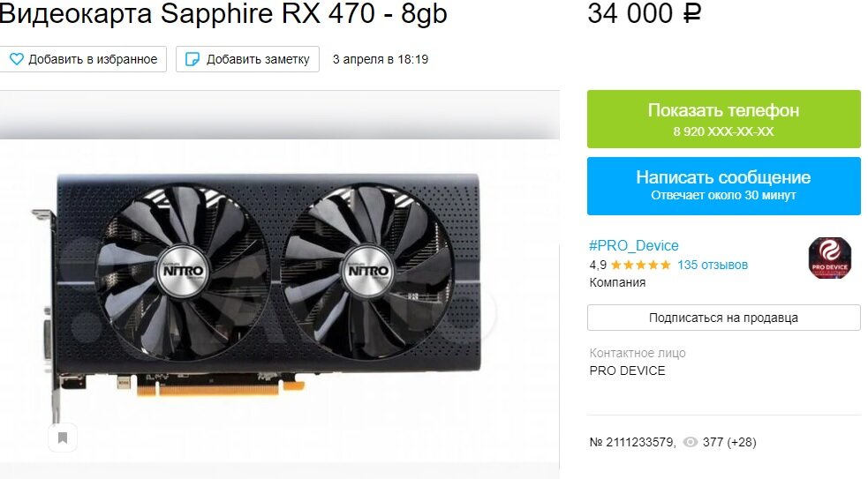Click the PRO DEVICE seller logo

coord(830,258)
